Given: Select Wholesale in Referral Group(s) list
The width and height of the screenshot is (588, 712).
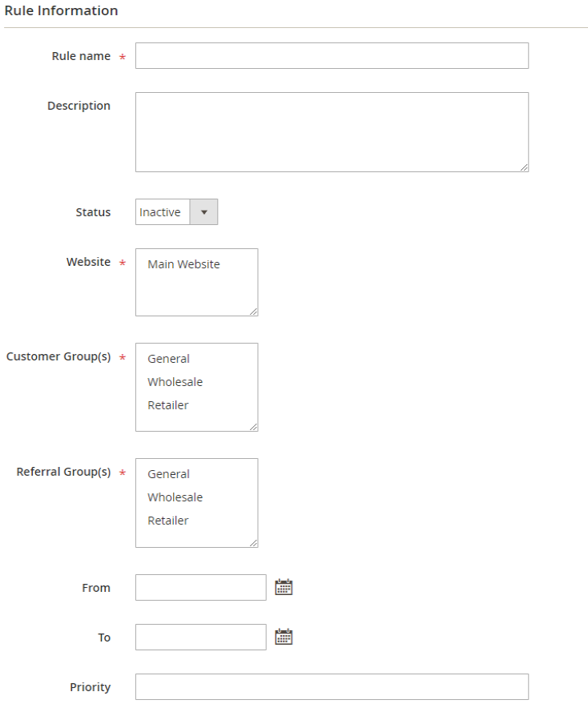Looking at the screenshot, I should click(175, 497).
